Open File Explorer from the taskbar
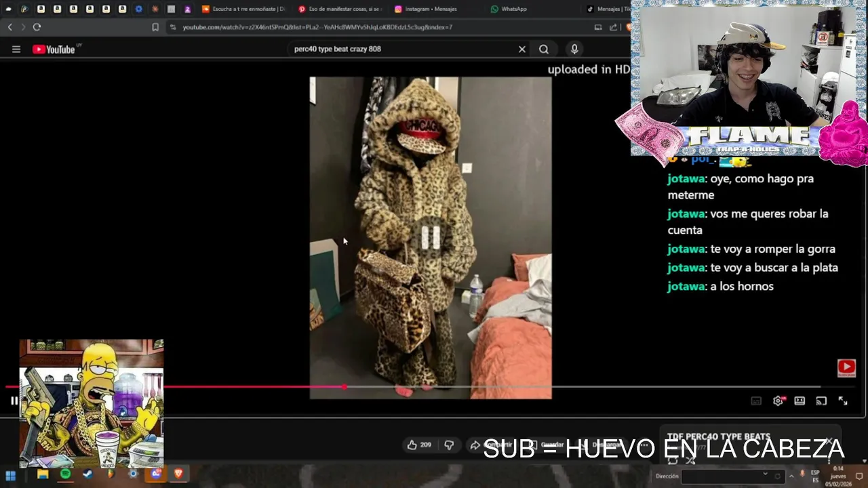The image size is (868, 488). click(x=43, y=474)
